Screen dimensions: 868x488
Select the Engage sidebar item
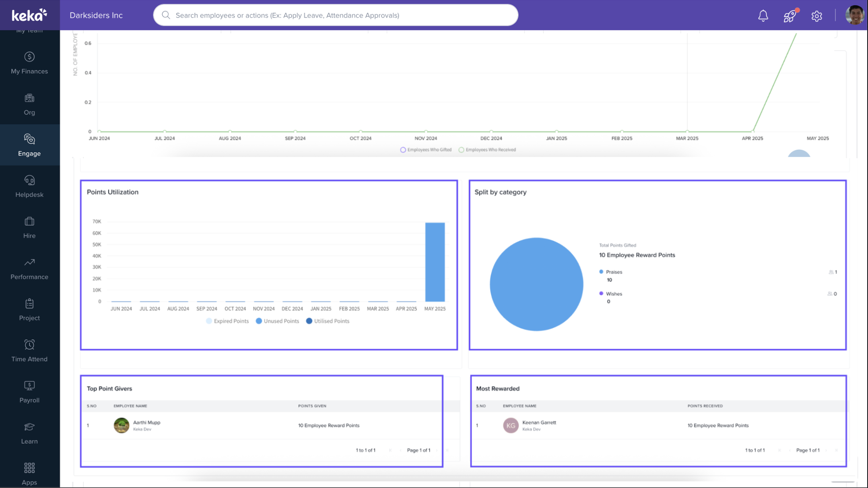click(29, 145)
